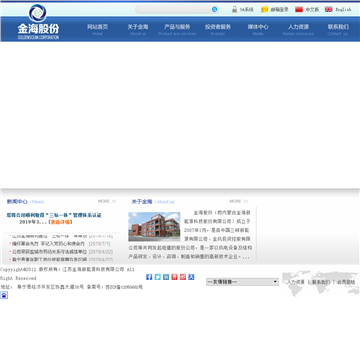Open the orange 查看详情 details link
This screenshot has height=360, width=360.
(x=60, y=222)
